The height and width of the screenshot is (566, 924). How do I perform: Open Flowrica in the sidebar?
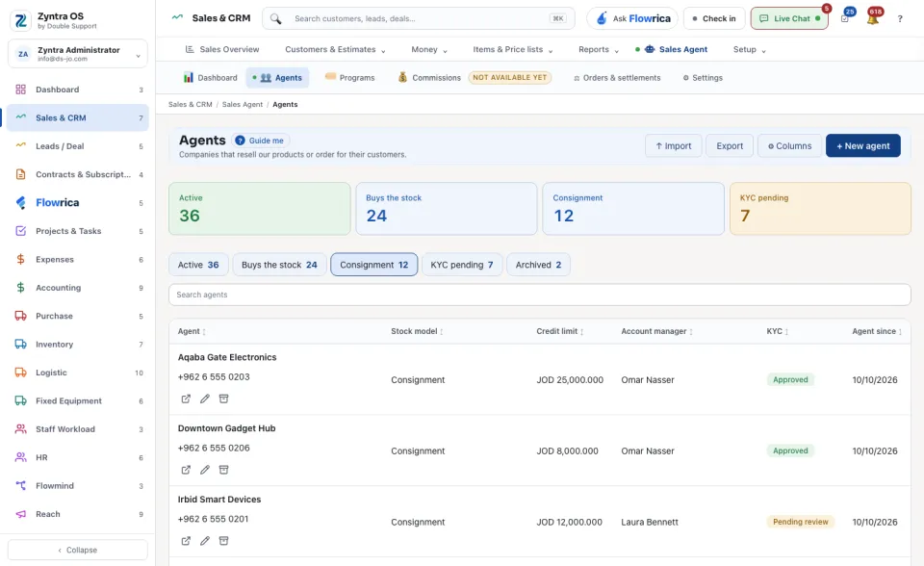point(78,203)
